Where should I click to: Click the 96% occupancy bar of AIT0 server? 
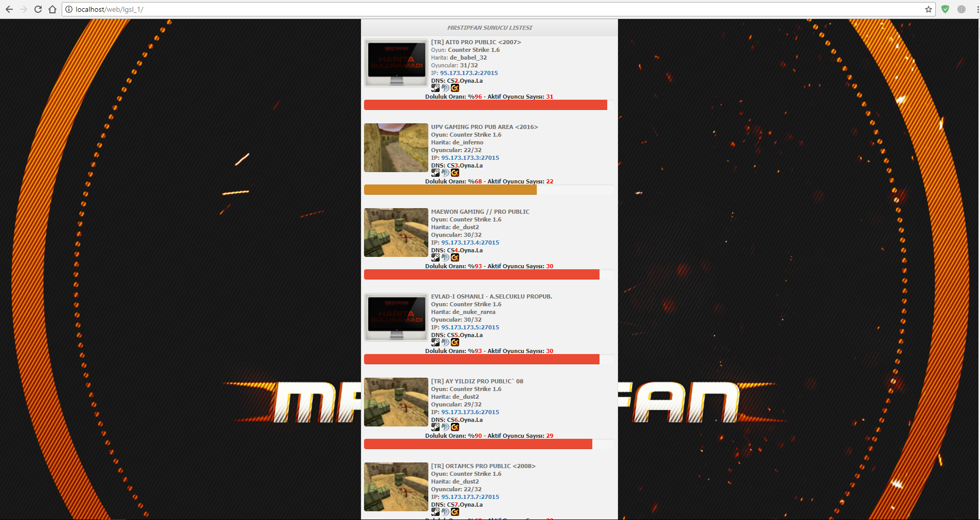(485, 105)
